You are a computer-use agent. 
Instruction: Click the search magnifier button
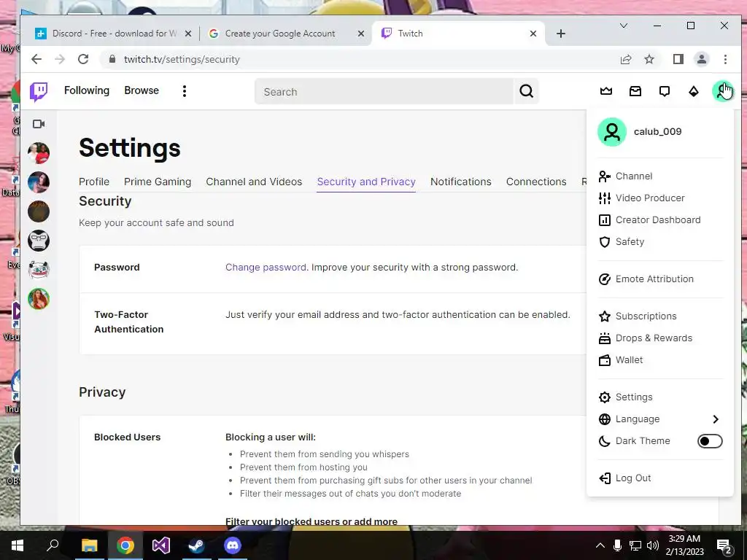tap(527, 91)
